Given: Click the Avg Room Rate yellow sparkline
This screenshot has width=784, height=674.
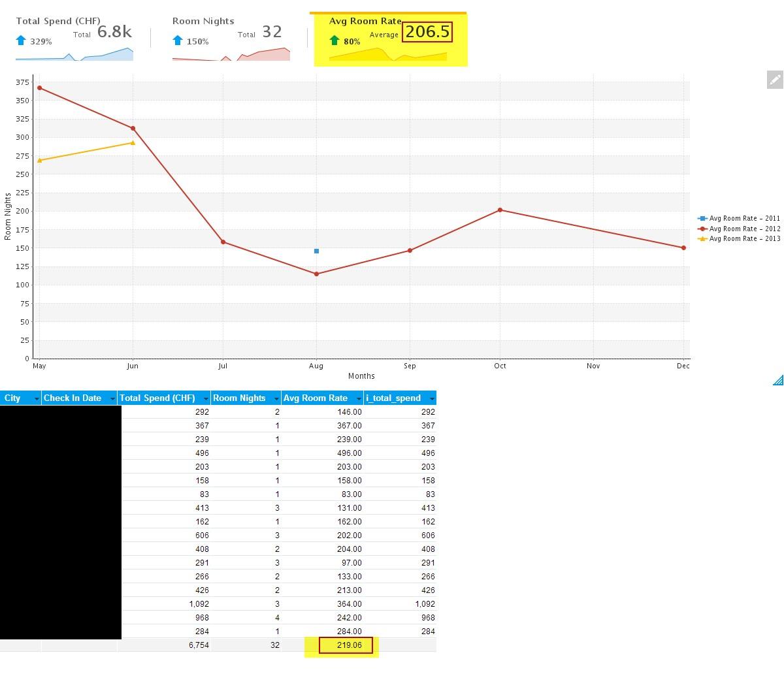Looking at the screenshot, I should (388, 54).
